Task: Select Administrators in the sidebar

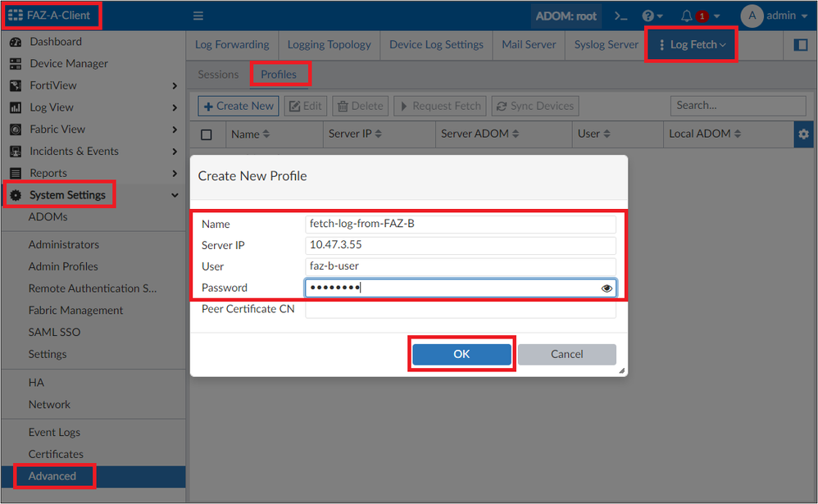Action: [x=63, y=245]
